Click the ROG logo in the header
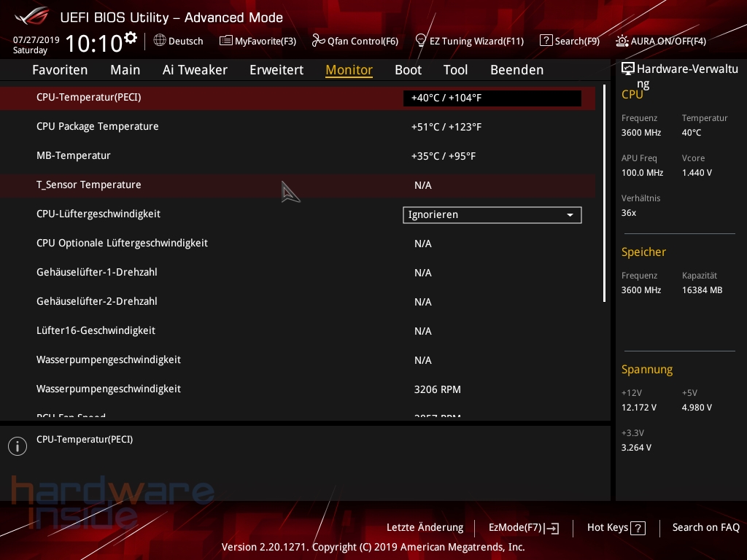 coord(31,16)
